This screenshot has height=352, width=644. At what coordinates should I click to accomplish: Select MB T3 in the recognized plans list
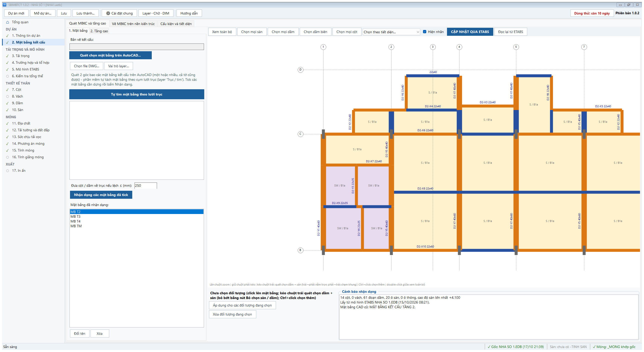click(136, 216)
